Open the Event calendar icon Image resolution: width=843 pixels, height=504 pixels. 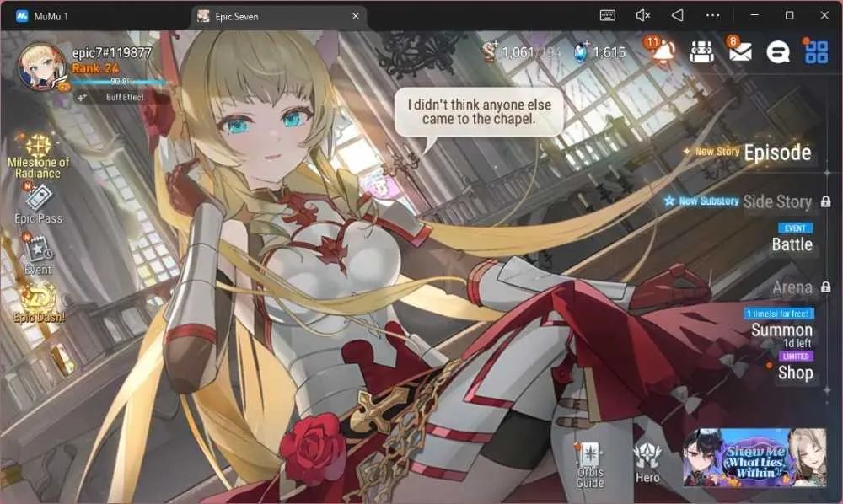pyautogui.click(x=38, y=254)
